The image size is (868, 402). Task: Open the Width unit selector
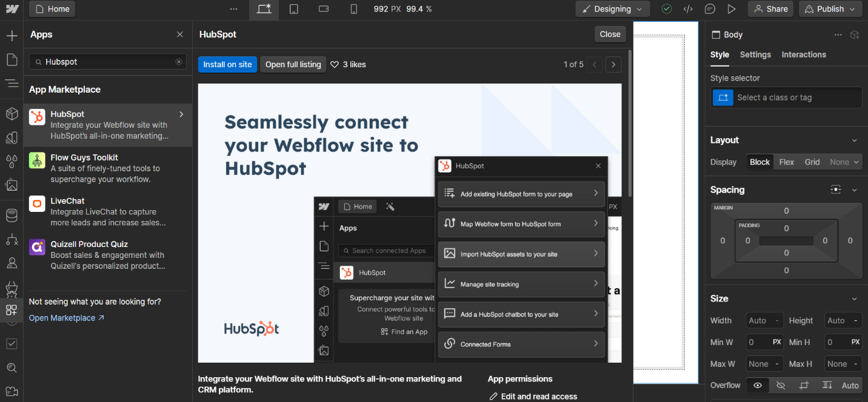pos(776,320)
